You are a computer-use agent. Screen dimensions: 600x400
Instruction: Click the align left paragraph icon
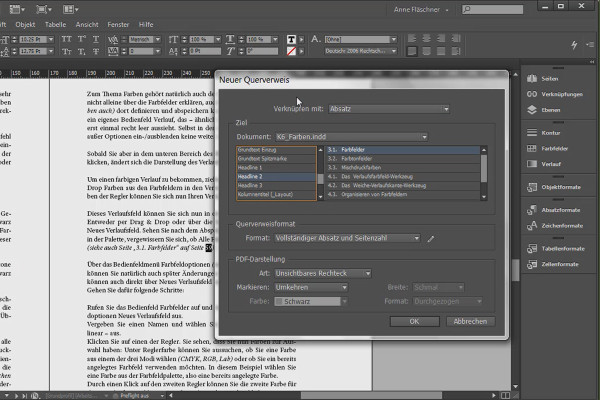(x=412, y=38)
